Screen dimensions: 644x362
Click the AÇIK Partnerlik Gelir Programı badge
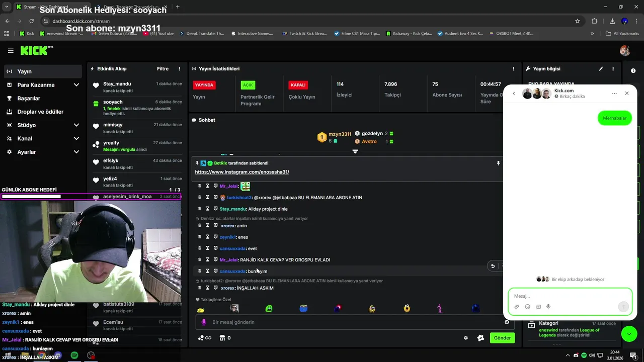coord(248,85)
